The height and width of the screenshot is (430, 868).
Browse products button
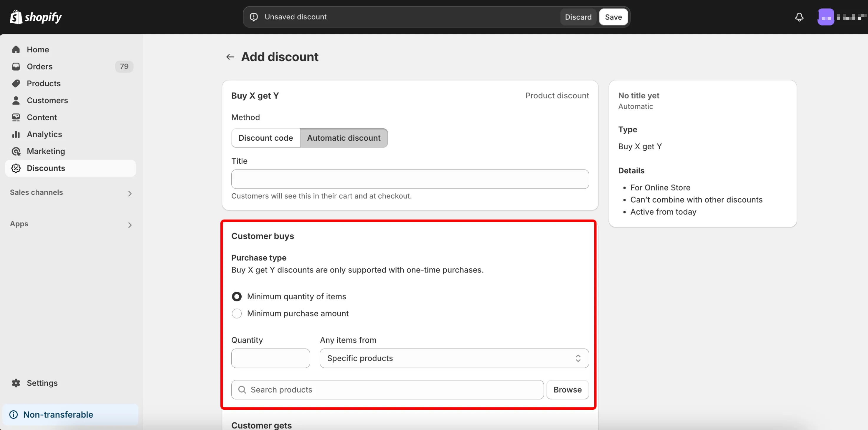(567, 390)
